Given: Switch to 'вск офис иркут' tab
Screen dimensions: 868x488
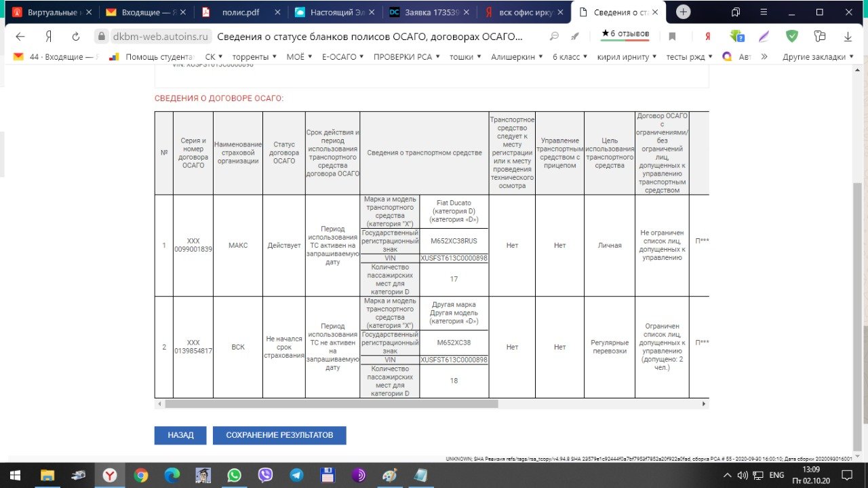Looking at the screenshot, I should pyautogui.click(x=524, y=12).
